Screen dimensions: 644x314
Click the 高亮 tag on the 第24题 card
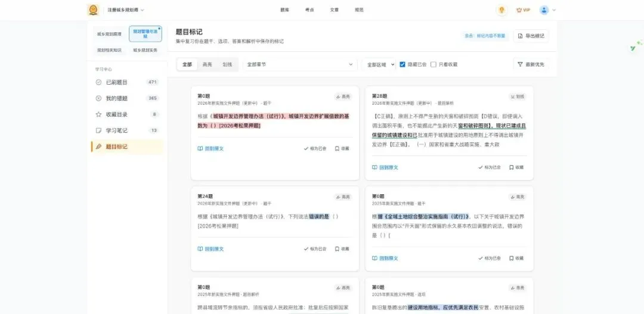(343, 197)
